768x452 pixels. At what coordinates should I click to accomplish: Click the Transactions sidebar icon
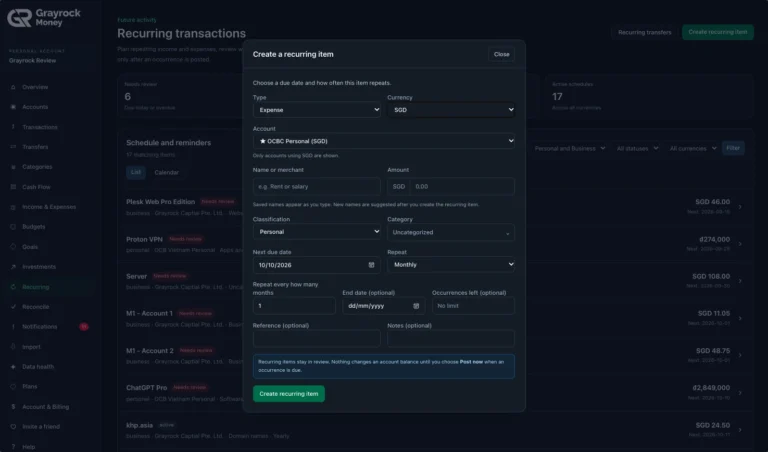[13, 127]
